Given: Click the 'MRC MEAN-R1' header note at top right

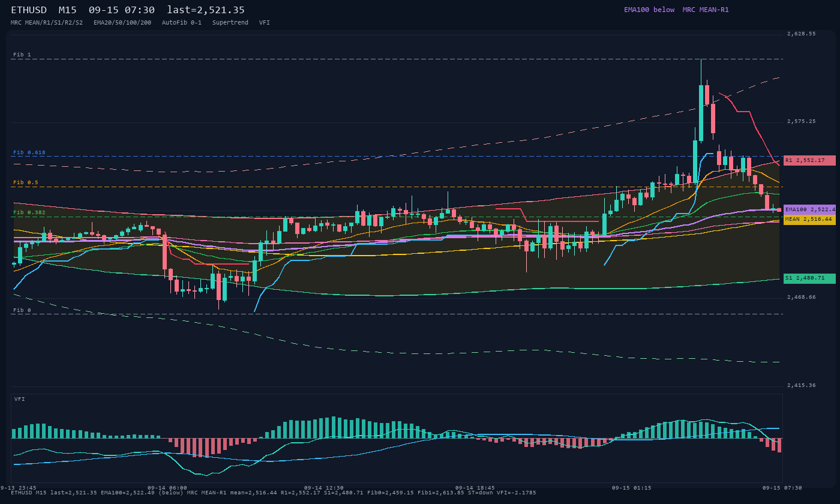Looking at the screenshot, I should [706, 10].
